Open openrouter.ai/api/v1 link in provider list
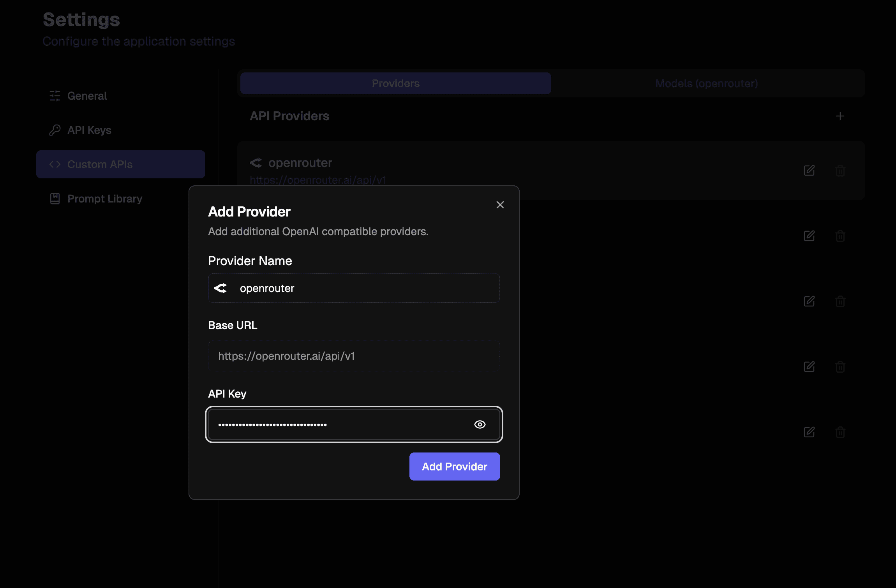Image resolution: width=896 pixels, height=588 pixels. (x=318, y=180)
